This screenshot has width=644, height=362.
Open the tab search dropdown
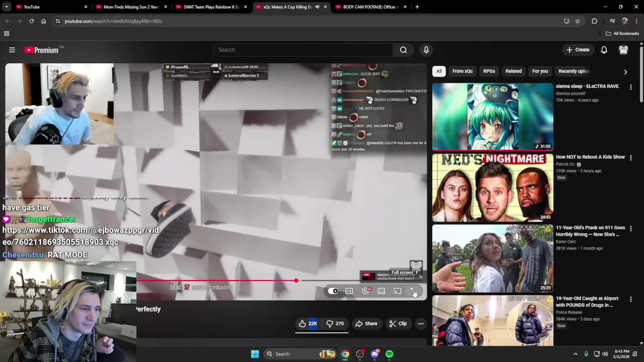7,7
